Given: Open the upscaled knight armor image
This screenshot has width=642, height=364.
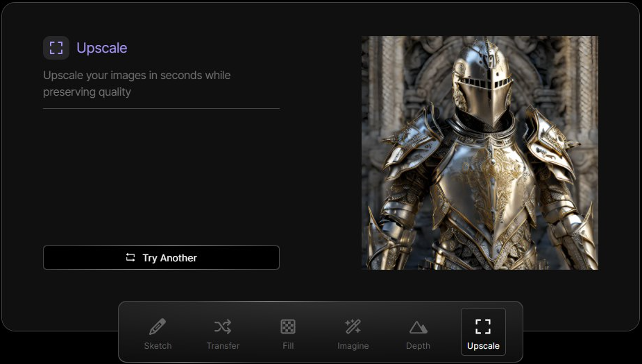Looking at the screenshot, I should (480, 153).
